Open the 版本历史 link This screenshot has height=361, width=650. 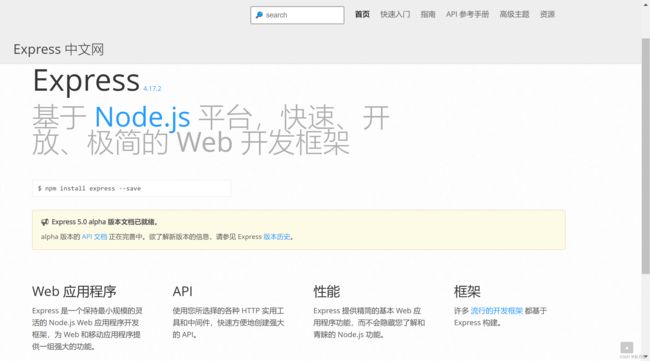tap(276, 237)
